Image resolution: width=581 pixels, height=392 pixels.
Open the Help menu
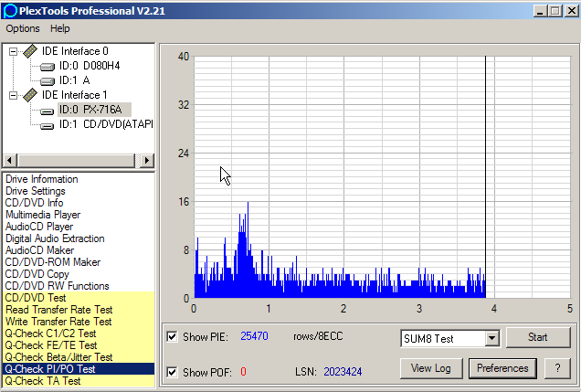60,28
